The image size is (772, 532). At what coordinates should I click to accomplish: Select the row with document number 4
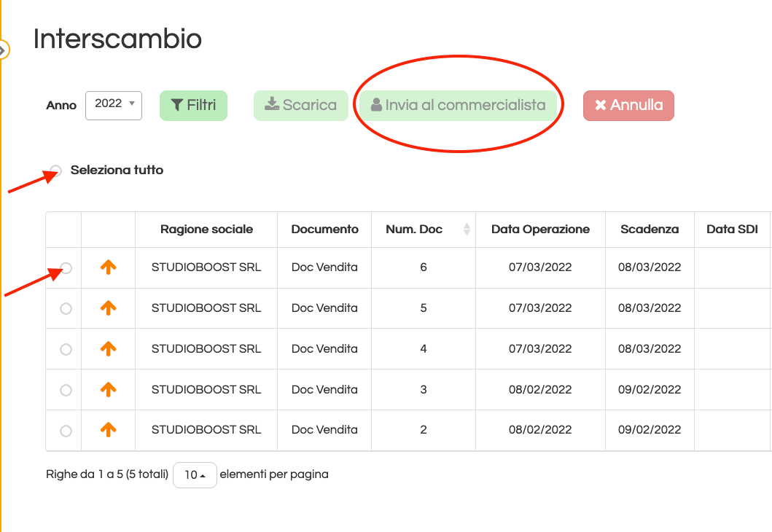pos(66,349)
